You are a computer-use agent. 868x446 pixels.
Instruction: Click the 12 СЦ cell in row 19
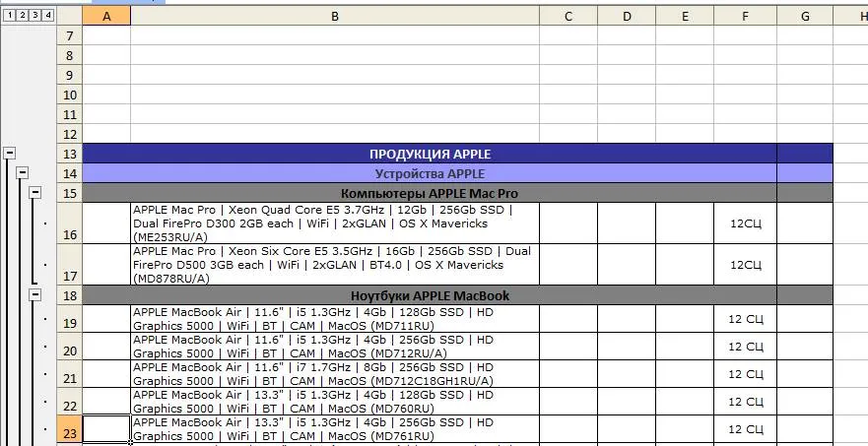click(745, 318)
